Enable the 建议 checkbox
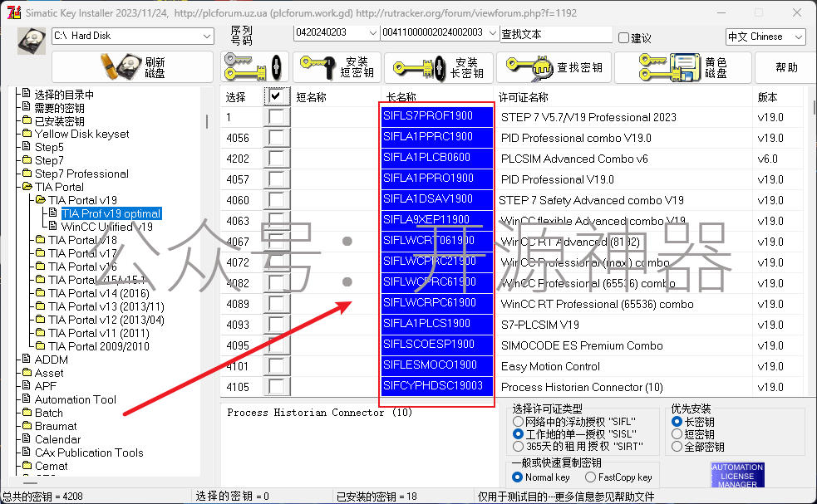This screenshot has height=504, width=817. pyautogui.click(x=623, y=37)
